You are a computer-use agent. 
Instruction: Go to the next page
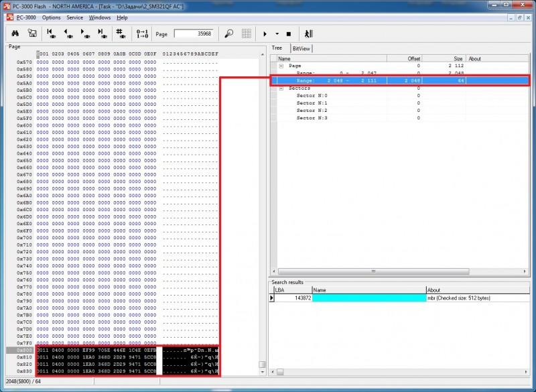[x=85, y=34]
